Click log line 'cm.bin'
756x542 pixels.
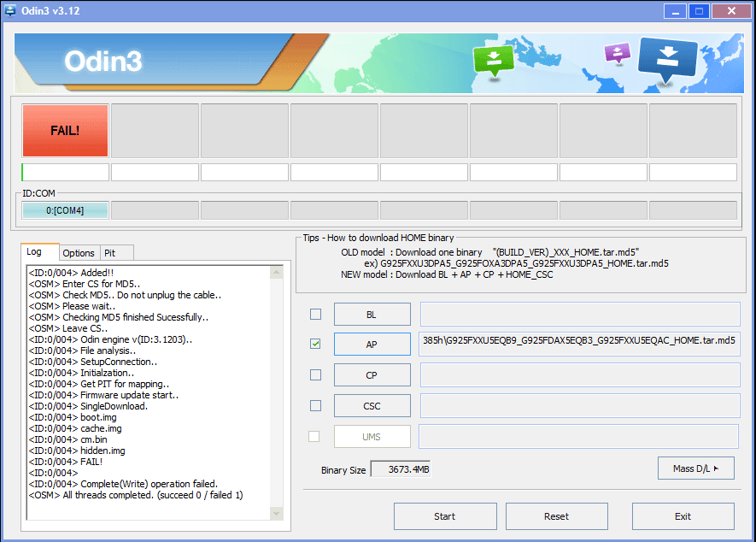(68, 439)
